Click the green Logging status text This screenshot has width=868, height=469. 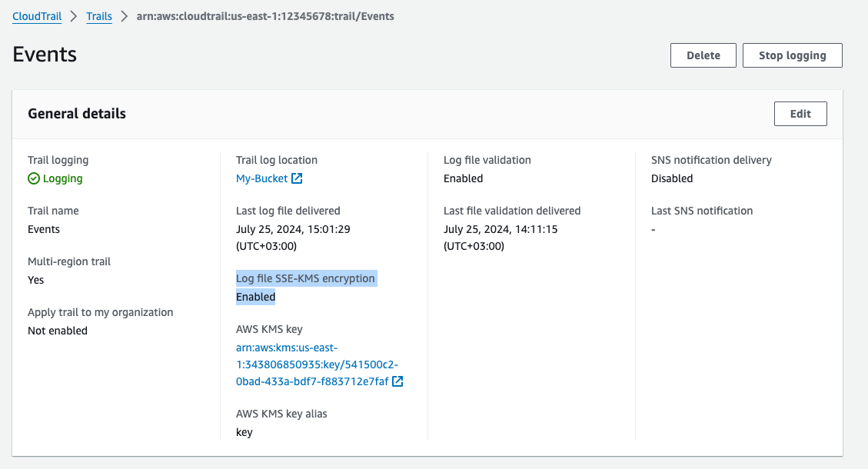[62, 178]
